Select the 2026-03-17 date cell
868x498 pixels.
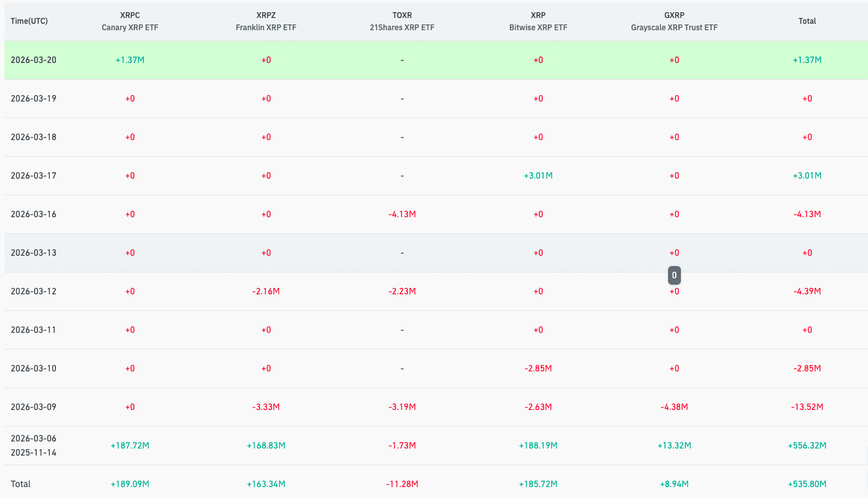point(33,175)
